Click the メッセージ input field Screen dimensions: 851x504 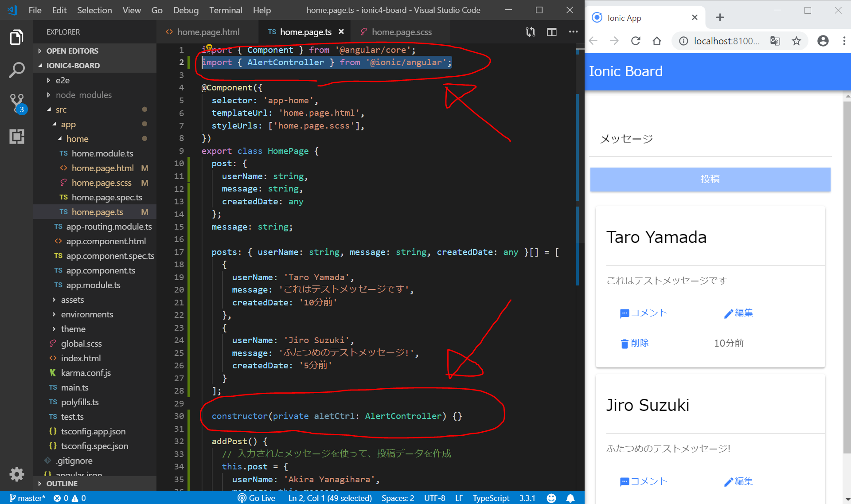tap(710, 139)
